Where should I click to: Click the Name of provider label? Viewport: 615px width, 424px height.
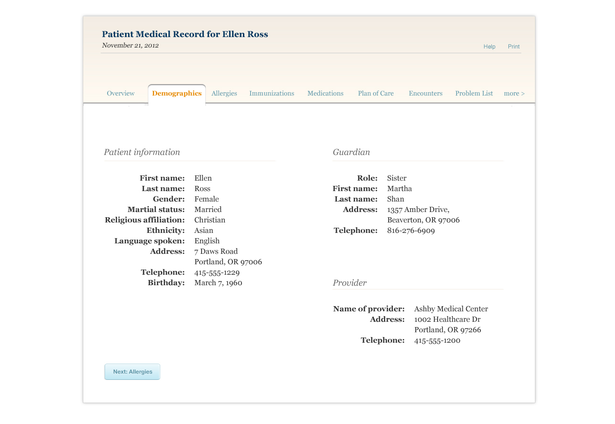click(x=369, y=309)
